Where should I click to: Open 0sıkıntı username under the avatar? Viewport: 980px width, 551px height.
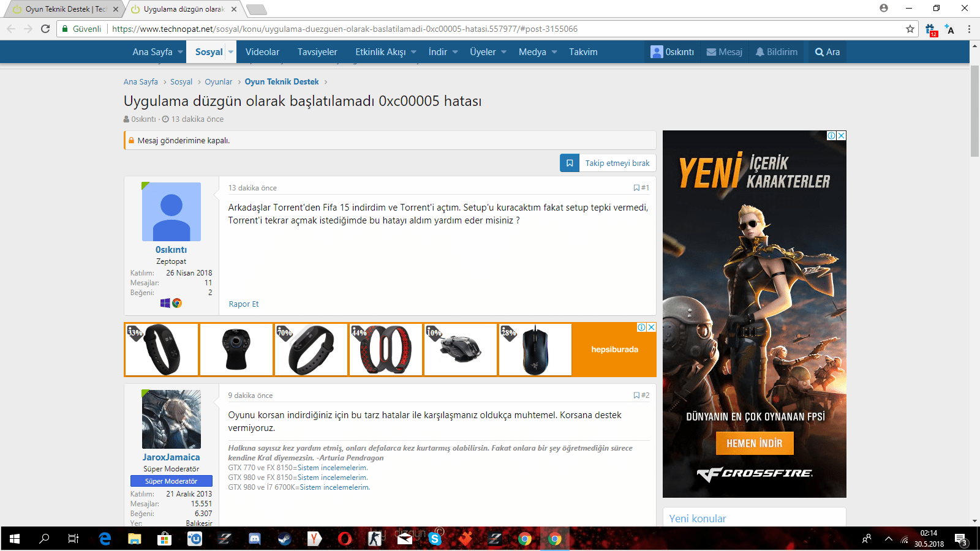pyautogui.click(x=171, y=250)
